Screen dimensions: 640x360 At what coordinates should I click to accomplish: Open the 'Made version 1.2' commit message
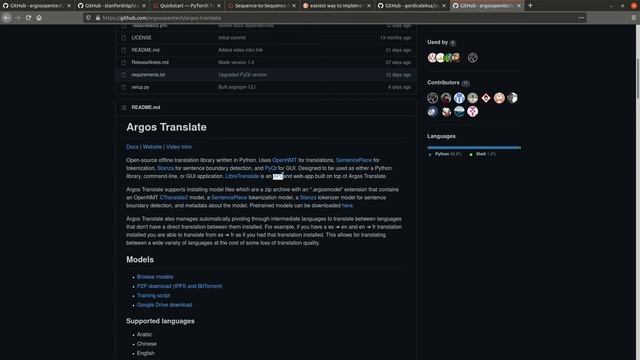pos(236,62)
